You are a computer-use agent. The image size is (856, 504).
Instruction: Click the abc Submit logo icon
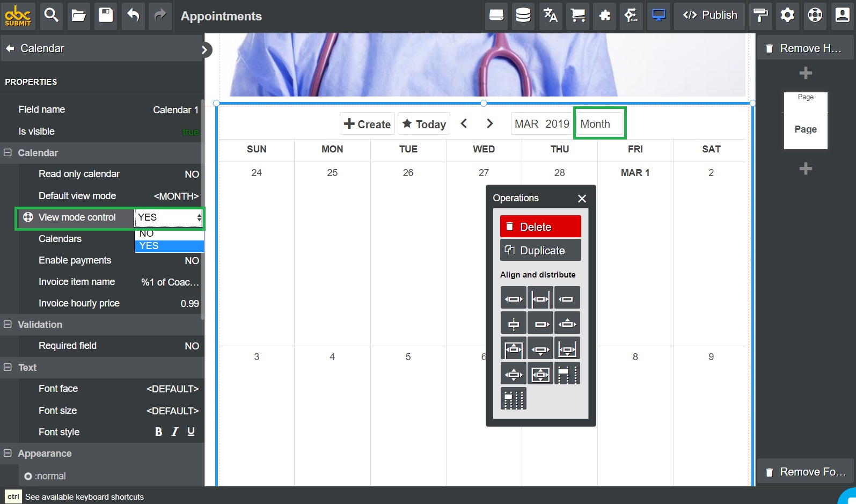pyautogui.click(x=18, y=16)
